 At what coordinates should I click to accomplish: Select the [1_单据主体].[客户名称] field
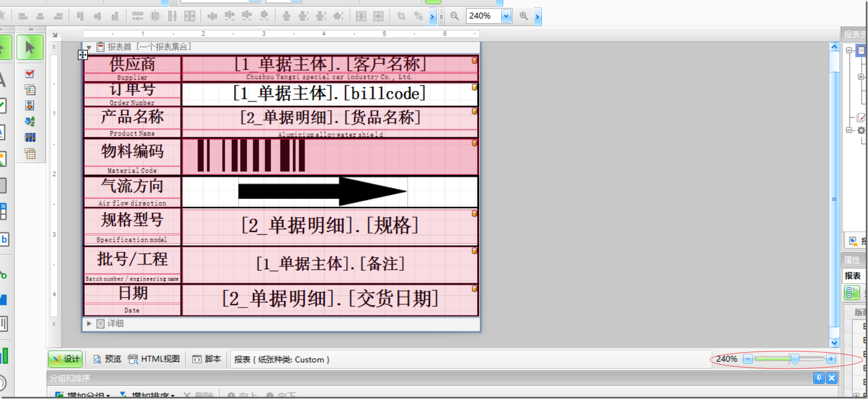pos(330,64)
